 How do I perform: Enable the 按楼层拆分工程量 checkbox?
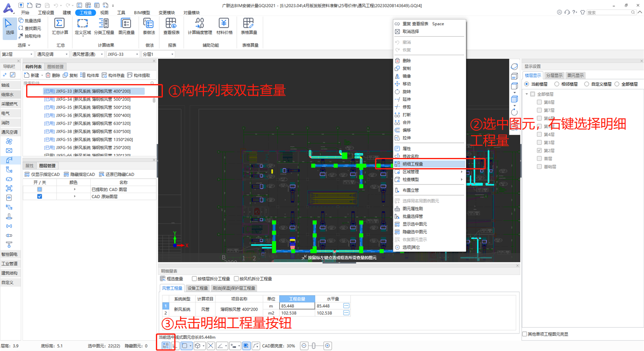click(x=194, y=279)
